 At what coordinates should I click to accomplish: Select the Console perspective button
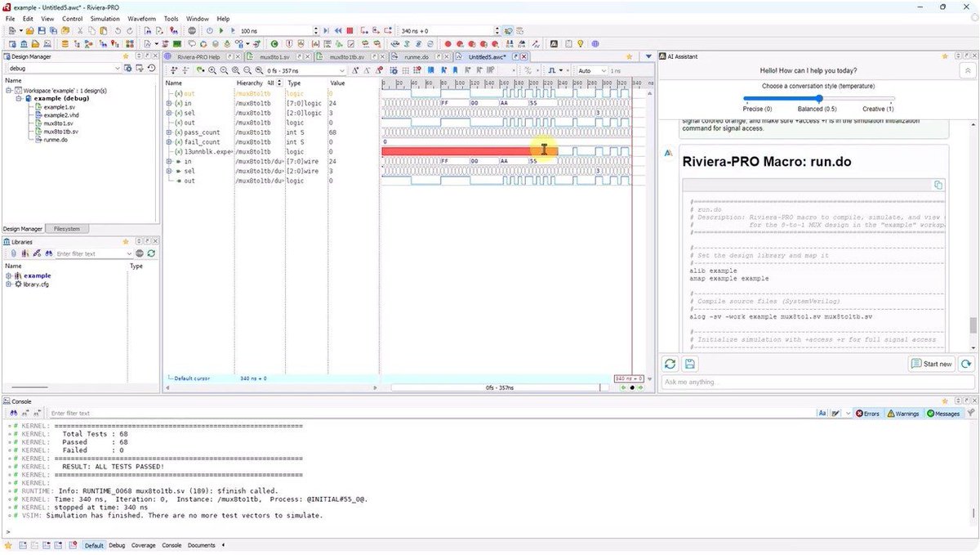pyautogui.click(x=171, y=545)
